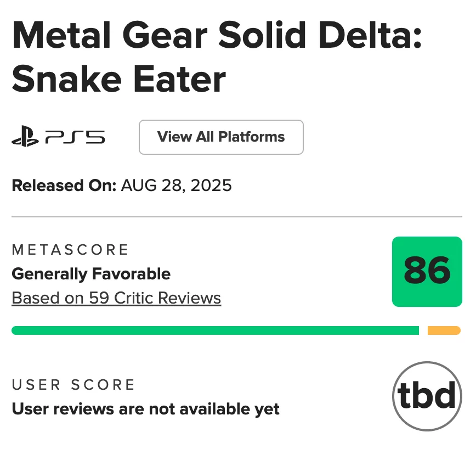Click the tbd user score circle
476x460 pixels.
(427, 396)
